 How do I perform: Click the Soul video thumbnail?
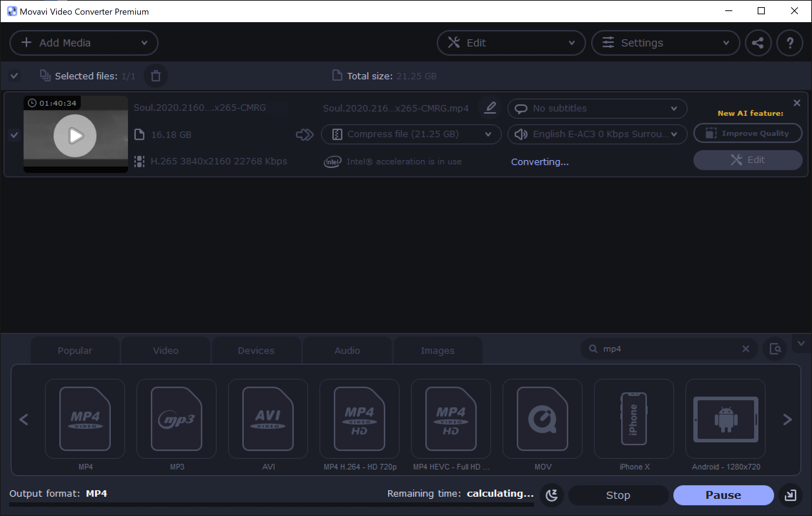pyautogui.click(x=76, y=134)
